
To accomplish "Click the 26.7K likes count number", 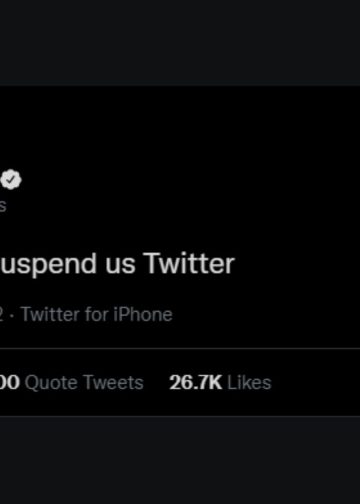I will pos(195,382).
